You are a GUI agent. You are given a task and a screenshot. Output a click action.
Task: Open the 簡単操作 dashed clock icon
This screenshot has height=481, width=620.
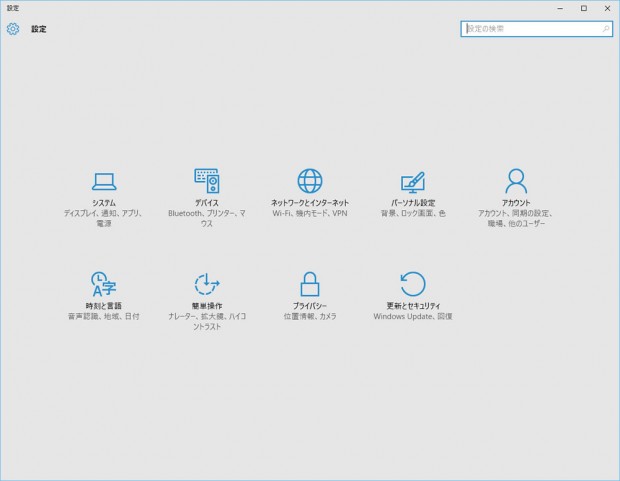[207, 284]
